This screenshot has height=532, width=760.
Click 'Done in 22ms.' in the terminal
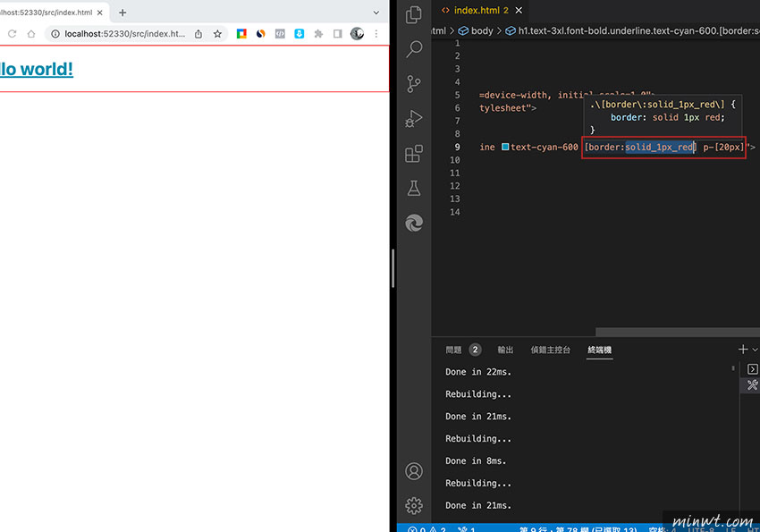click(478, 372)
